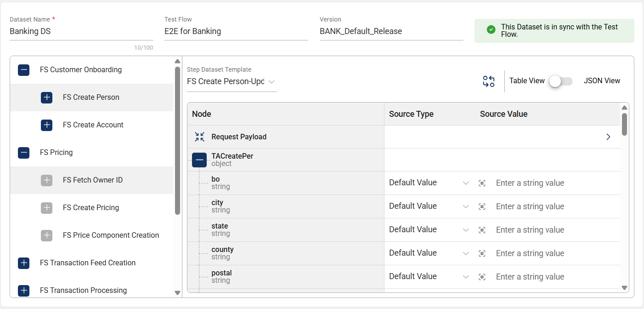Screen dimensions: 644x309
Task: Open the Step Dataset Template dropdown
Action: pyautogui.click(x=232, y=82)
